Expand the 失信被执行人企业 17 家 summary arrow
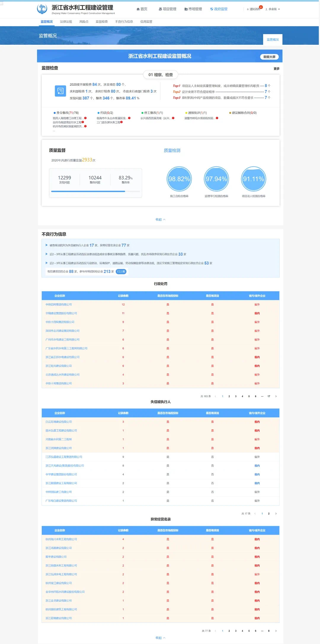The width and height of the screenshot is (320, 644). pos(47,245)
